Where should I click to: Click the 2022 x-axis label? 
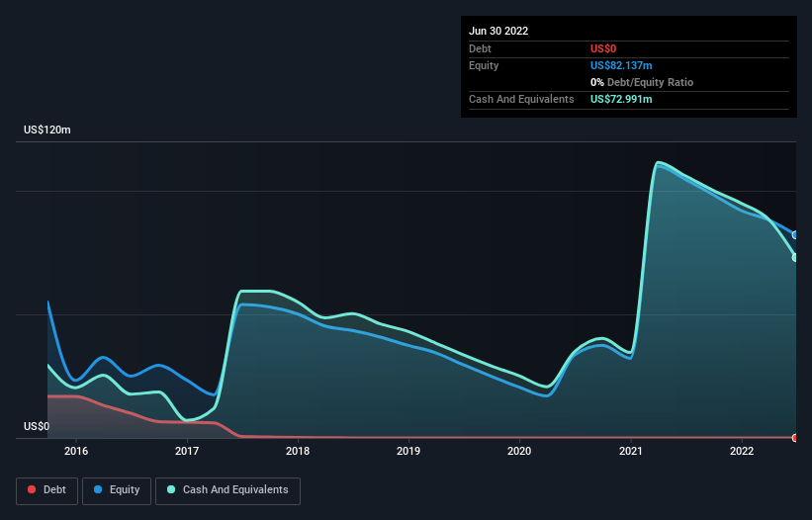point(742,451)
